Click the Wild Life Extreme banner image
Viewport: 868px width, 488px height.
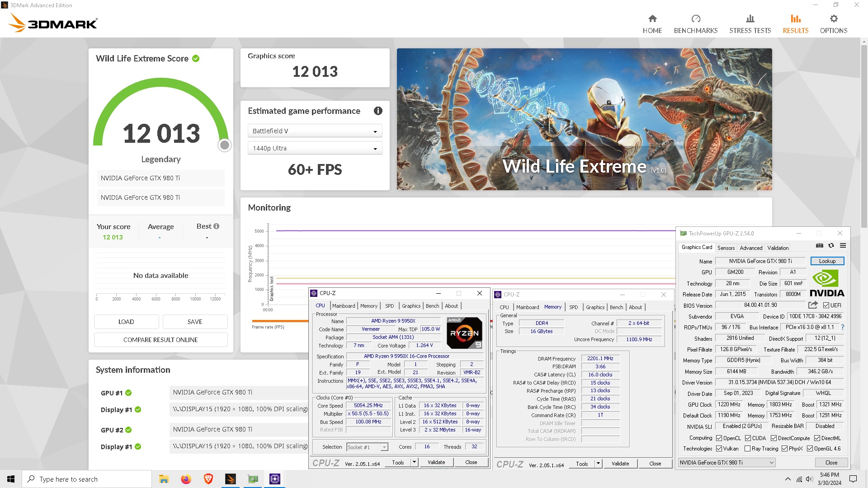(x=584, y=119)
